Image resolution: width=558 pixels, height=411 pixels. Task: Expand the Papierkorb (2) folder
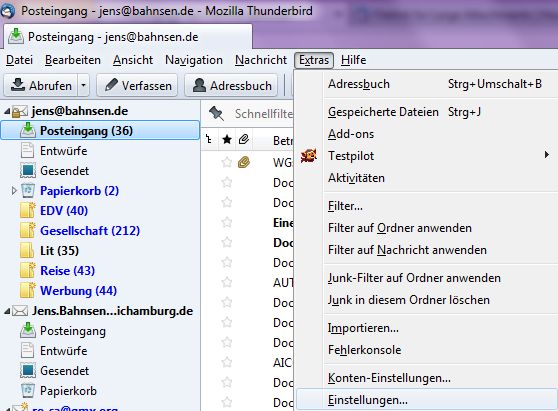[14, 190]
